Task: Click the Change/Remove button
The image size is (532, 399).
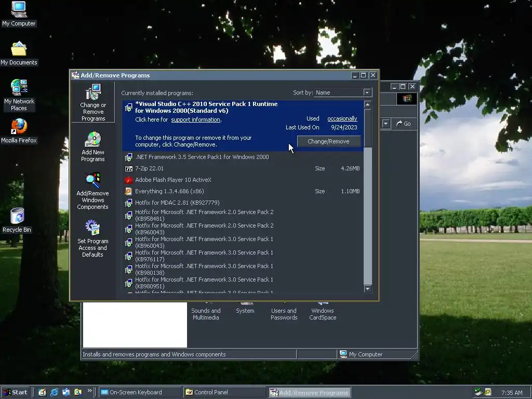Action: (x=328, y=141)
